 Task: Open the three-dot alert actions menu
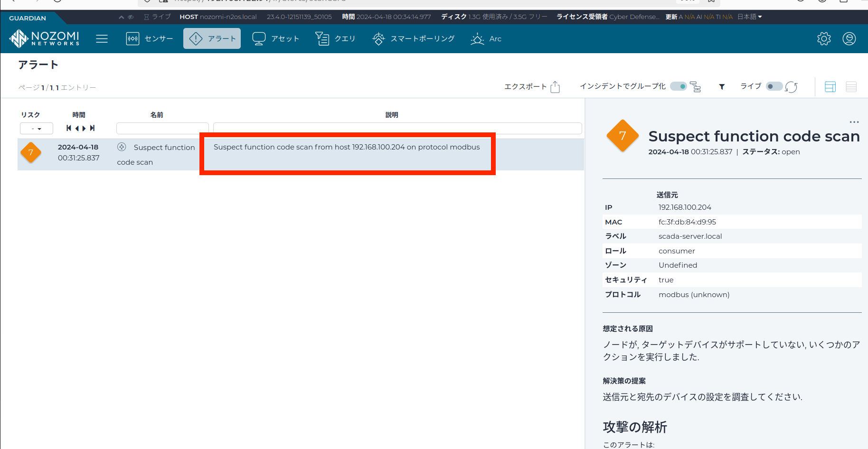pos(854,122)
